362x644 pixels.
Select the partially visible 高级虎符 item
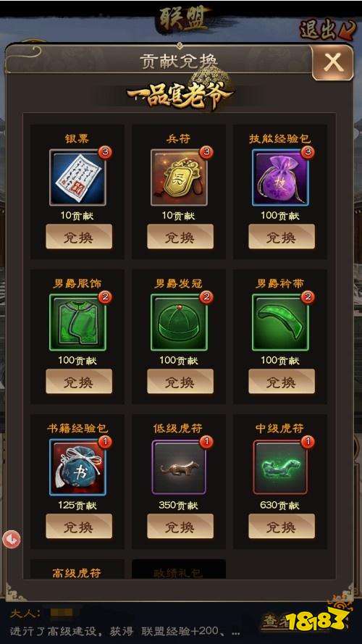(77, 569)
